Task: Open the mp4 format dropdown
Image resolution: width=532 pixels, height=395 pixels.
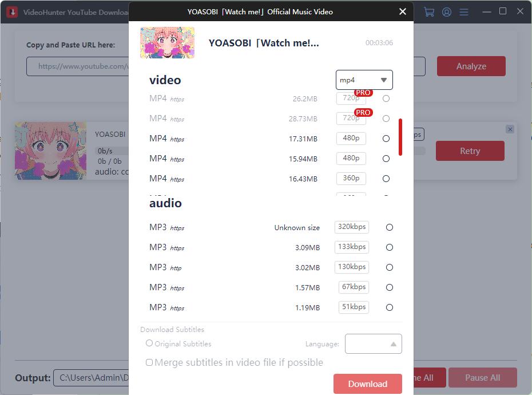Action: coord(364,80)
